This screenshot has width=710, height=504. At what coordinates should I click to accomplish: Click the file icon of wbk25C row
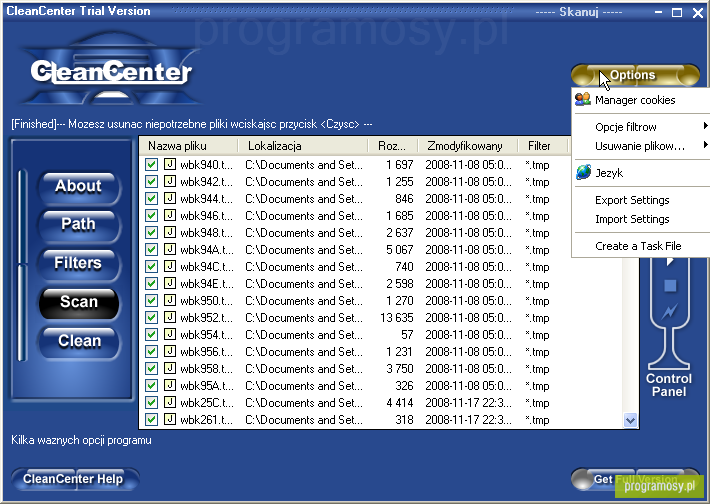tap(170, 402)
